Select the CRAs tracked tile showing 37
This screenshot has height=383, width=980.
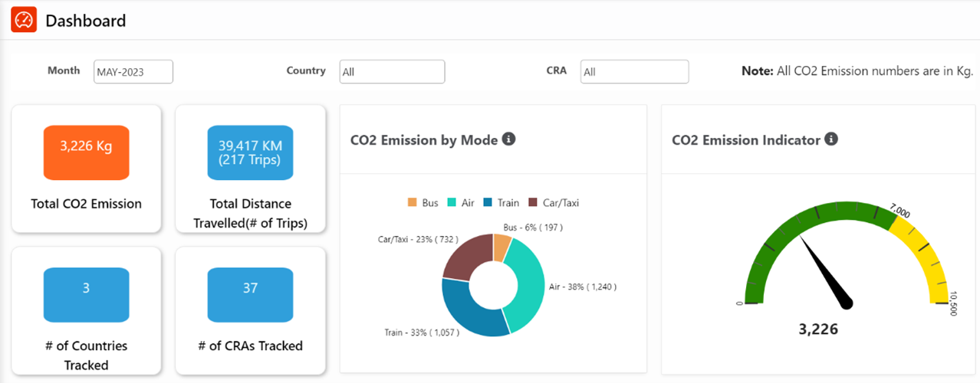pos(250,294)
